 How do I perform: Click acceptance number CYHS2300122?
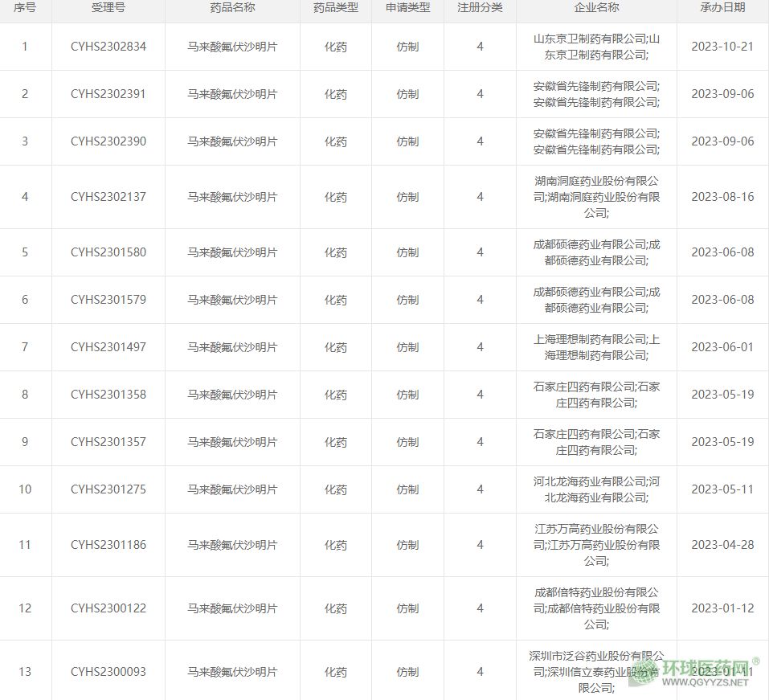point(108,608)
